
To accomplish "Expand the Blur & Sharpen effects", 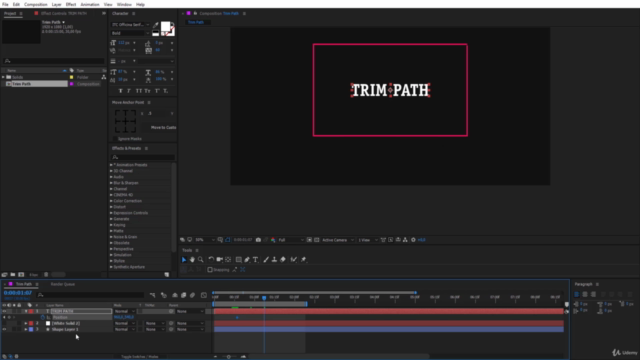I will click(x=111, y=183).
